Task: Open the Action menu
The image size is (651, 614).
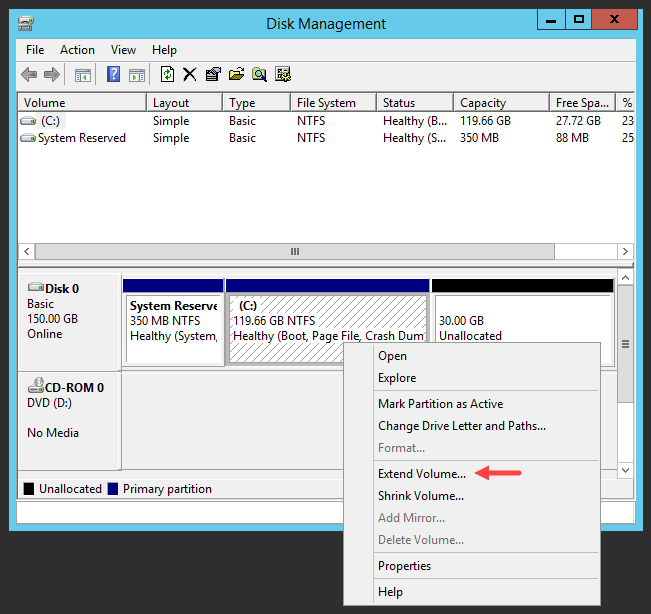Action: coord(77,50)
